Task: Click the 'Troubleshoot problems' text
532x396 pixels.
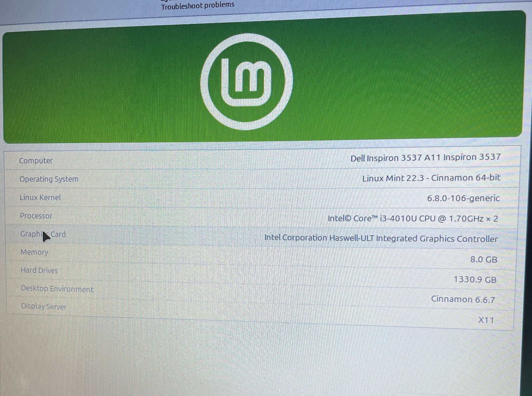Action: [198, 5]
